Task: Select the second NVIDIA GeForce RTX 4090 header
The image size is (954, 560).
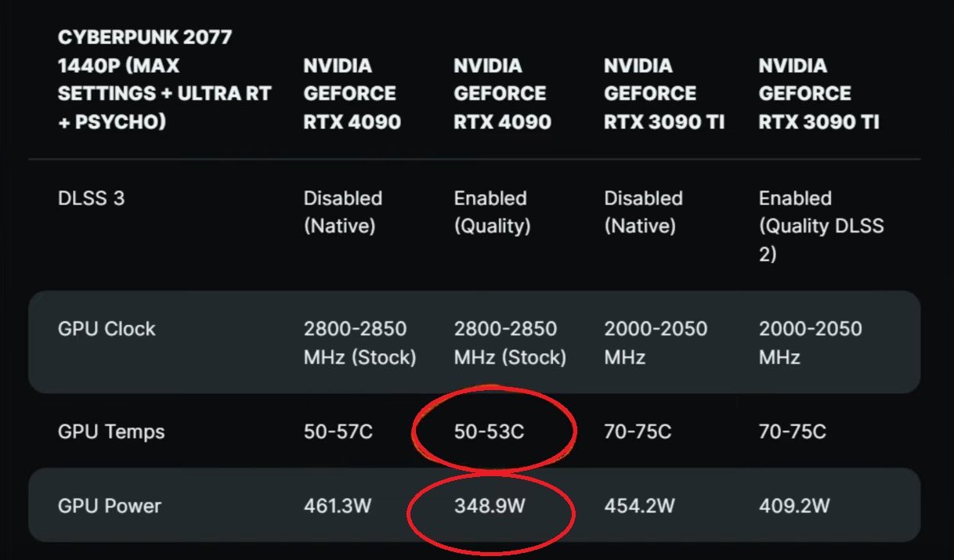Action: coord(502,94)
